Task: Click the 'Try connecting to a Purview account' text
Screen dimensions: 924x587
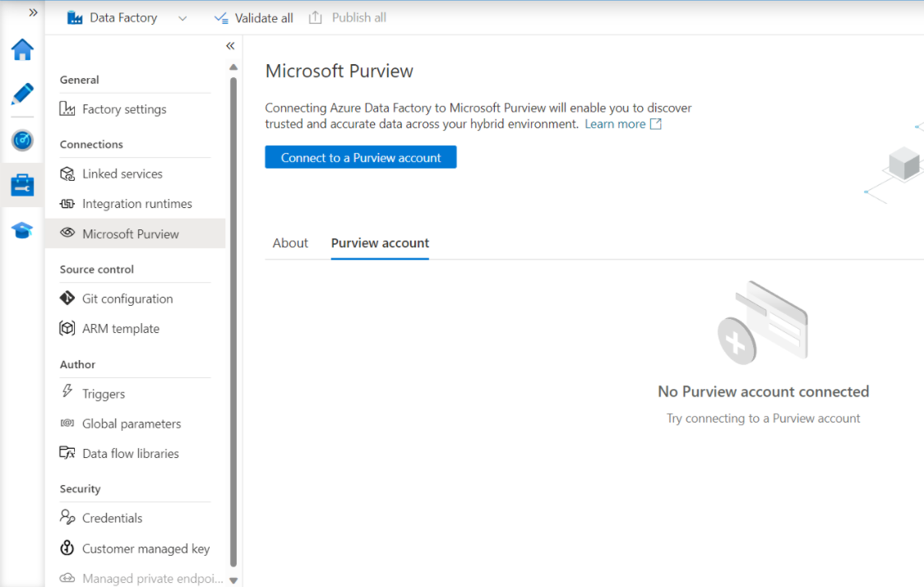Action: pyautogui.click(x=763, y=418)
